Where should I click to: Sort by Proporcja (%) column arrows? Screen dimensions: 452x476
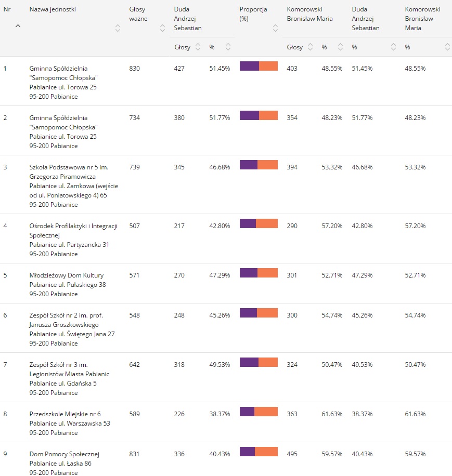(x=275, y=28)
